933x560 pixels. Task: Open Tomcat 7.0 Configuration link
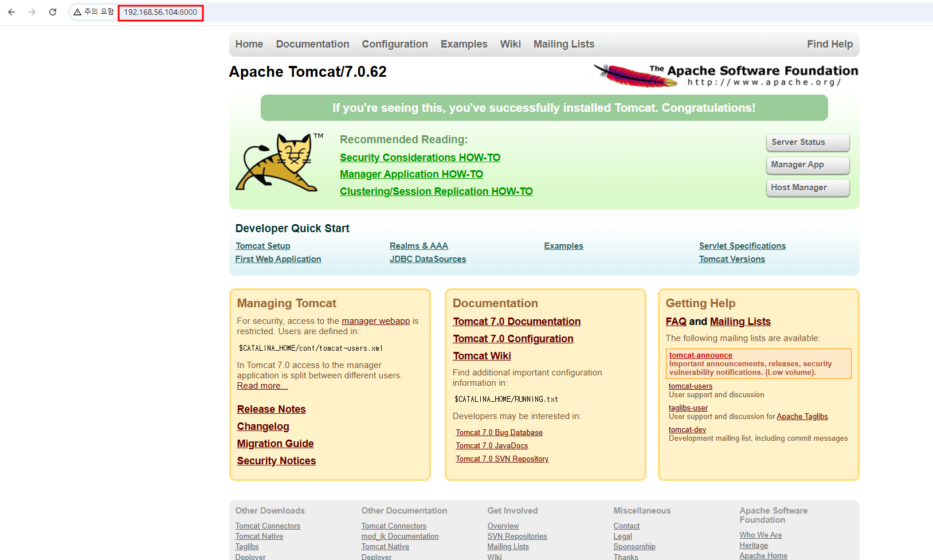pos(513,339)
